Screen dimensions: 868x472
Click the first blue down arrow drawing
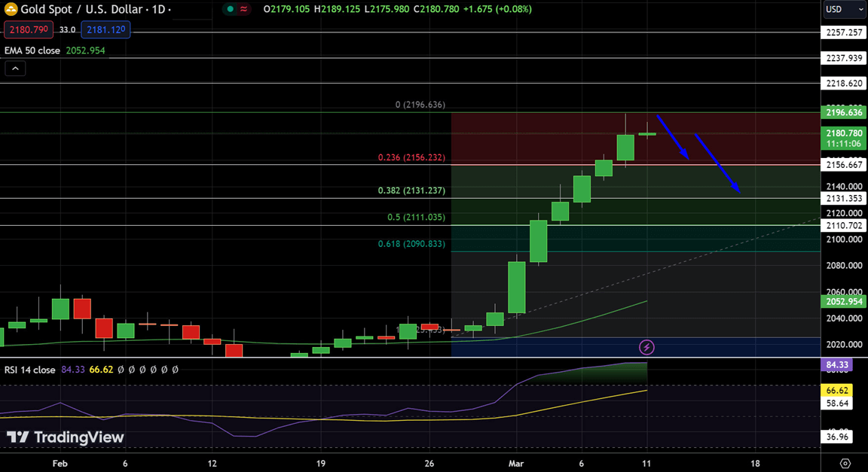tap(673, 137)
